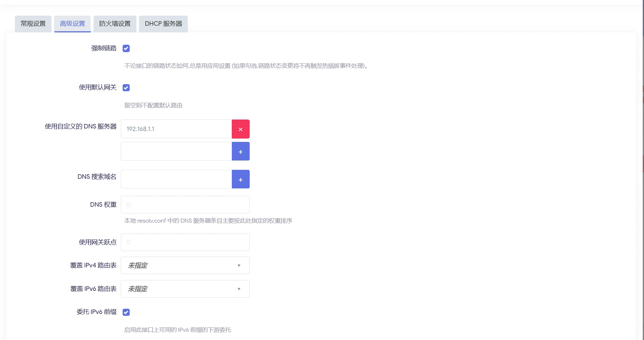This screenshot has width=644, height=340.
Task: Go to the DHCP 服务器 tab
Action: tap(163, 24)
